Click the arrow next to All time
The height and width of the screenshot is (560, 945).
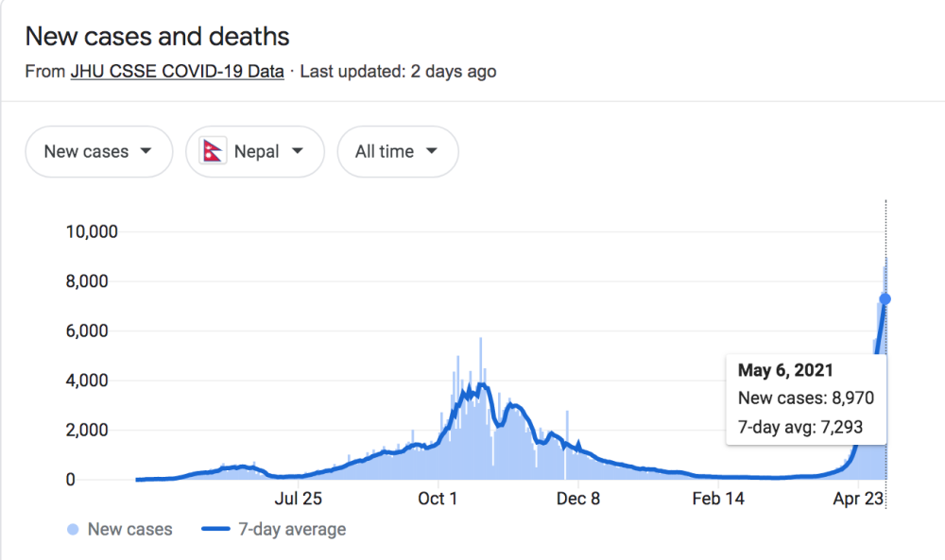click(x=432, y=151)
